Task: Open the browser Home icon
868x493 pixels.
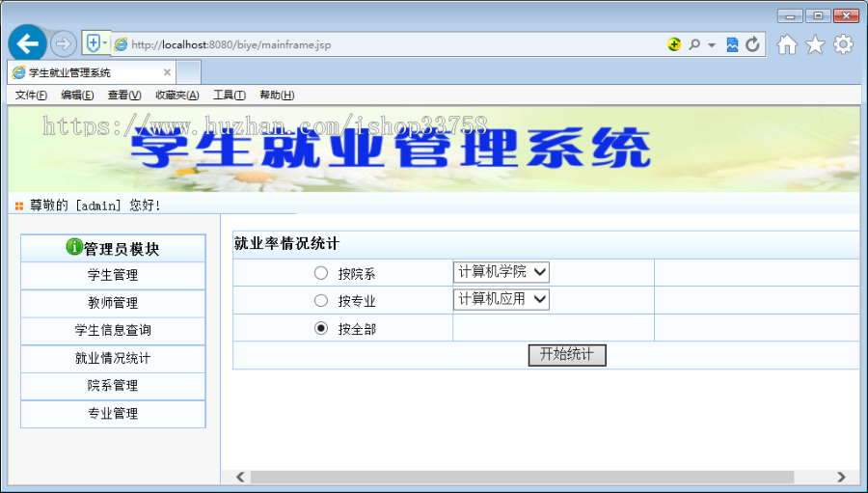Action: [787, 44]
